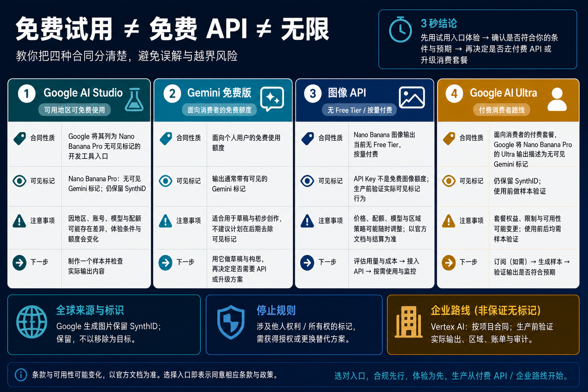Click the 全球来源与标识 heading

[90, 310]
